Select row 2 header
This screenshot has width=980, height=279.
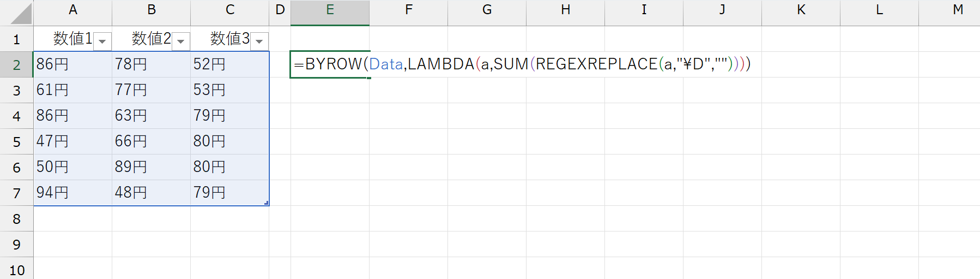tap(16, 64)
